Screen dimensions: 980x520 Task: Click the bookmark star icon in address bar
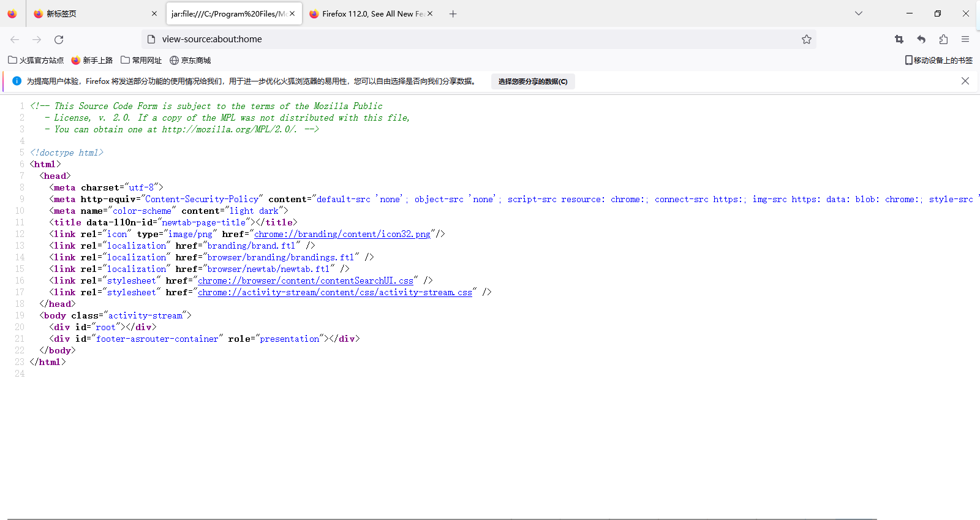pos(806,39)
